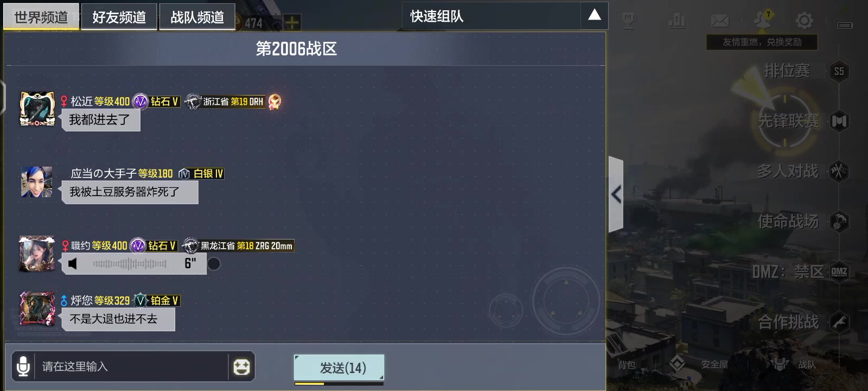Tap the unread dot beside voice message

point(214,264)
